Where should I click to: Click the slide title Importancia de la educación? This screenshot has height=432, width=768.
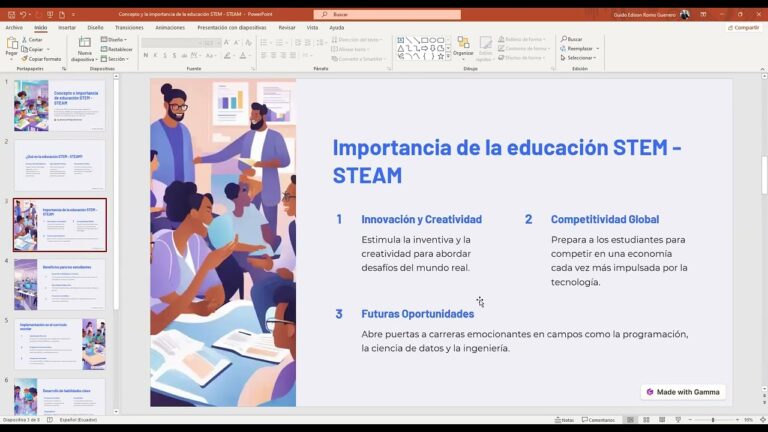[507, 161]
